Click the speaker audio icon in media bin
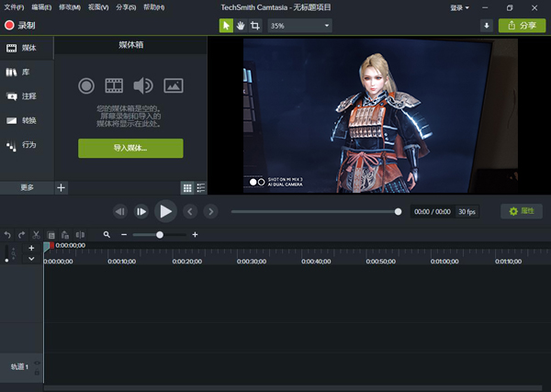The image size is (551, 392). [x=143, y=85]
